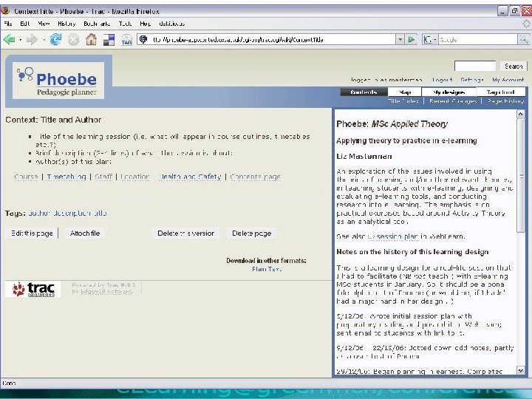Follow the Health and Safety link
Viewport: 532px width, 399px height.
[190, 177]
